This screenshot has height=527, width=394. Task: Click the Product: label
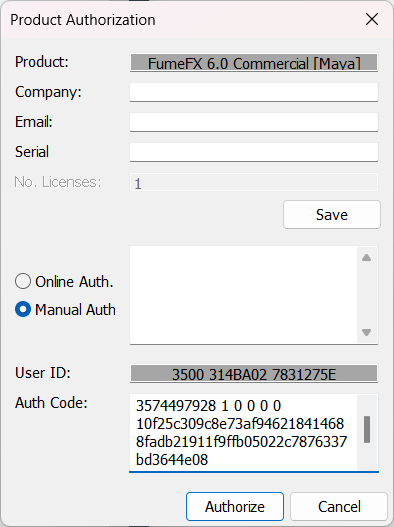pos(42,62)
